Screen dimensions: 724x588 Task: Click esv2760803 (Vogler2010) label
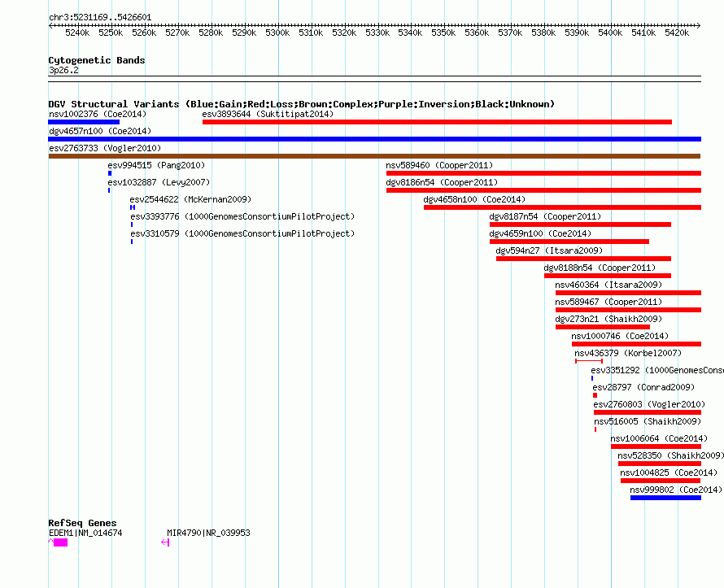pos(649,404)
